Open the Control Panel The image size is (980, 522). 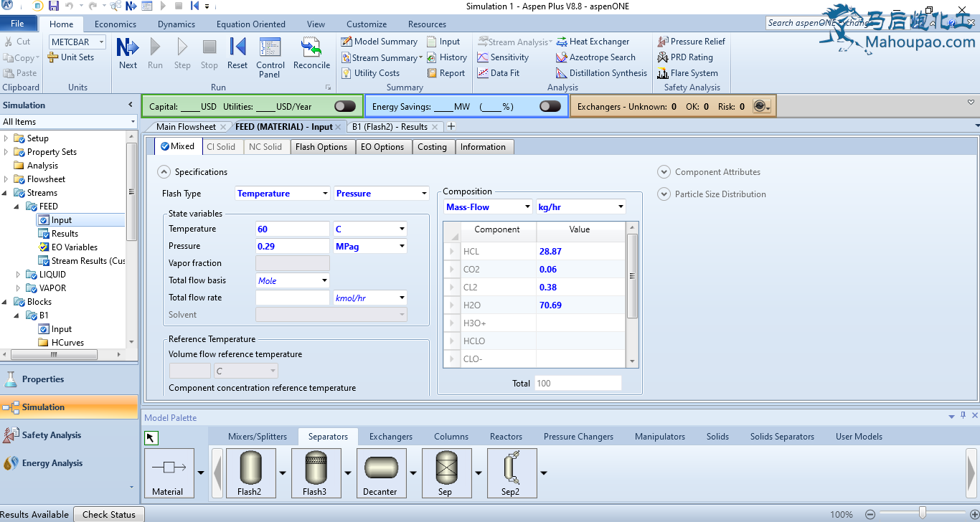[x=270, y=57]
